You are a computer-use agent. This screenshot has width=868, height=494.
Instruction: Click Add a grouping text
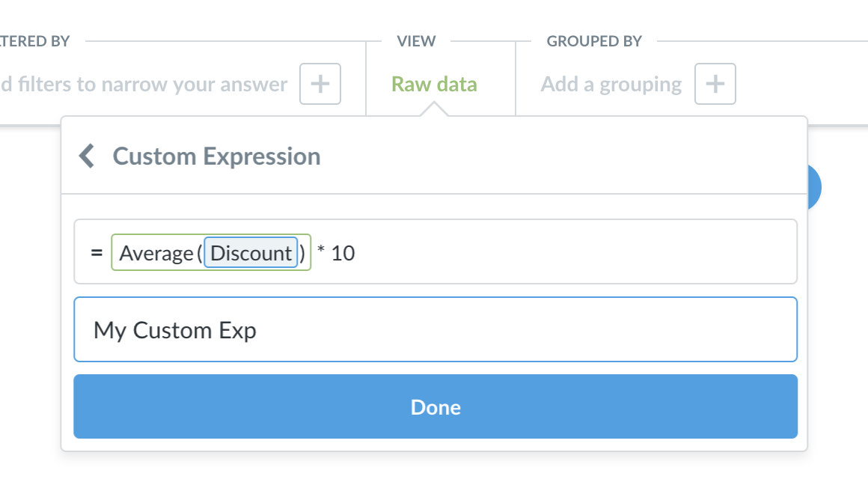coord(610,84)
